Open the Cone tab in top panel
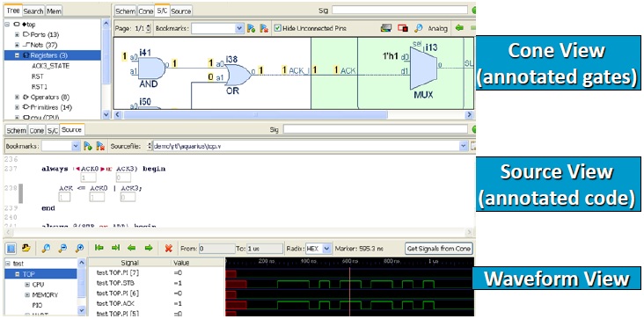The height and width of the screenshot is (319, 644). (x=146, y=11)
